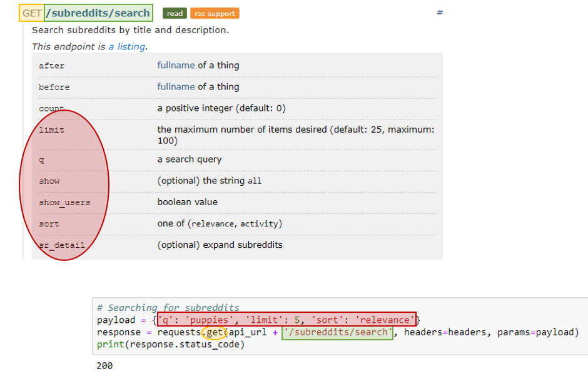The width and height of the screenshot is (588, 376).
Task: Select the 'before' parameter name
Action: tap(54, 88)
